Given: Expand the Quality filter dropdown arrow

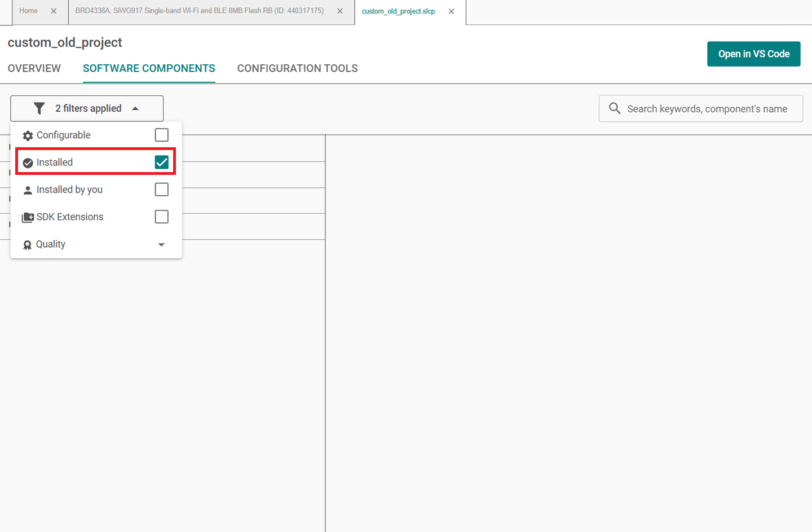Looking at the screenshot, I should [x=161, y=244].
